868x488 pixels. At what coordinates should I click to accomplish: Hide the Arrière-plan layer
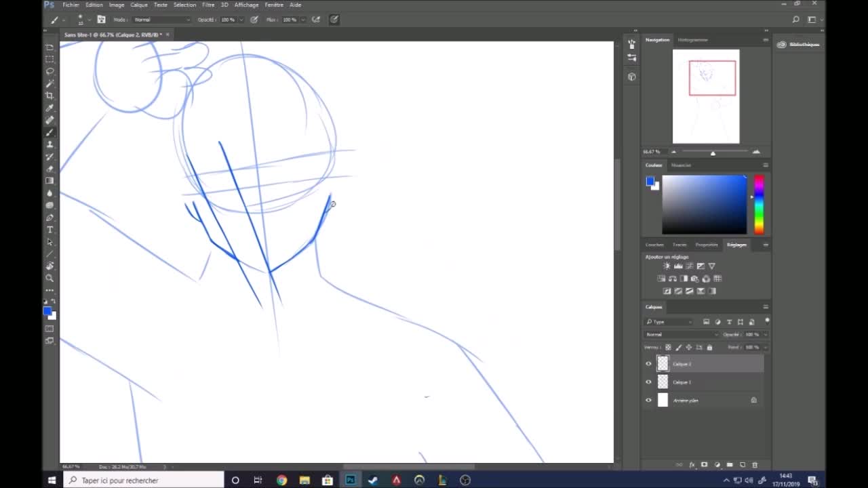pyautogui.click(x=648, y=401)
